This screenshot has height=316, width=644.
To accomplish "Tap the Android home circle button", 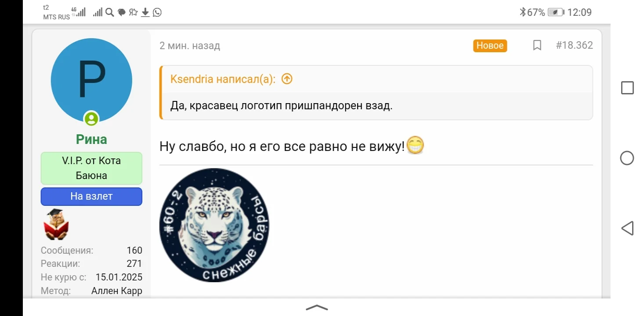I will [627, 158].
